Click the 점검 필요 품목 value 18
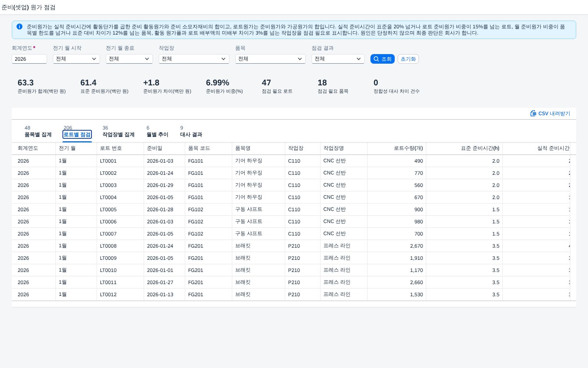Screen dimensions: 588x368 click(x=322, y=83)
